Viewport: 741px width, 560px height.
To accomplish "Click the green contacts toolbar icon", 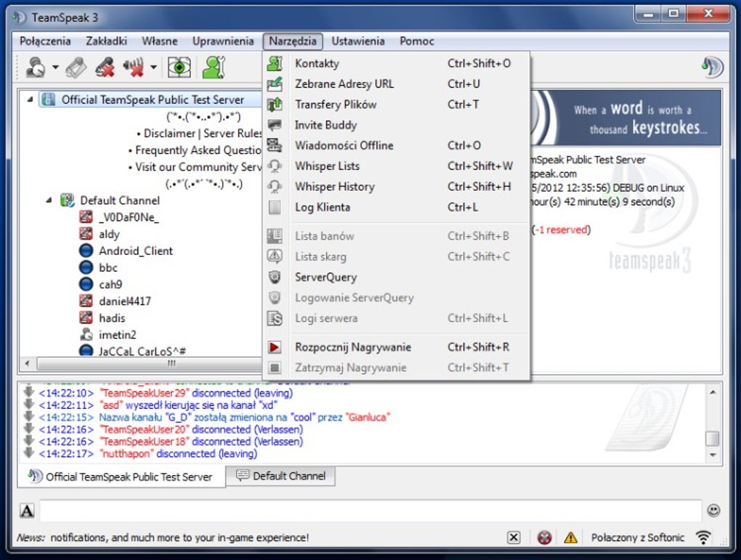I will pyautogui.click(x=214, y=67).
